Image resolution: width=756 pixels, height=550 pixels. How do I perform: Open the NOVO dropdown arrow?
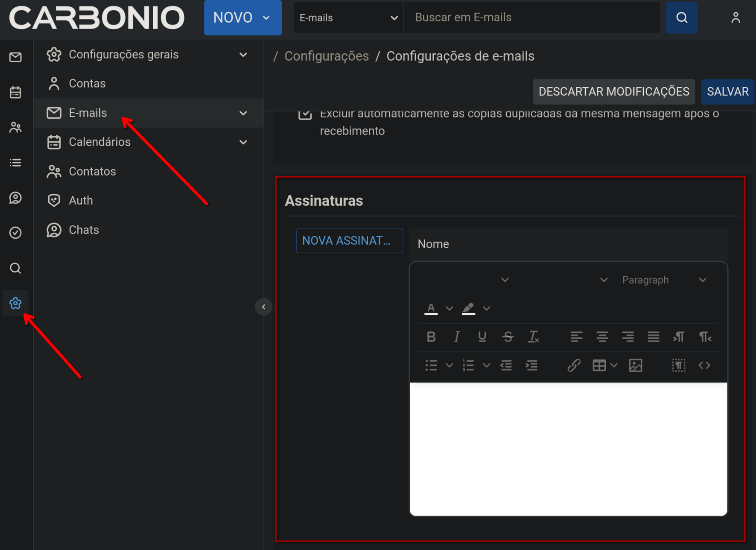(266, 18)
